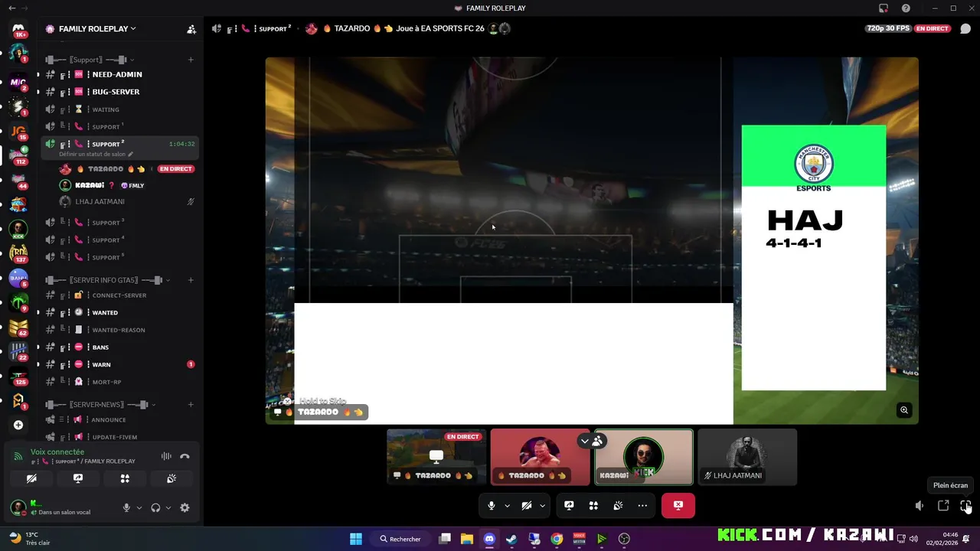
Task: Adjust stream volume speaker icon
Action: tap(920, 506)
